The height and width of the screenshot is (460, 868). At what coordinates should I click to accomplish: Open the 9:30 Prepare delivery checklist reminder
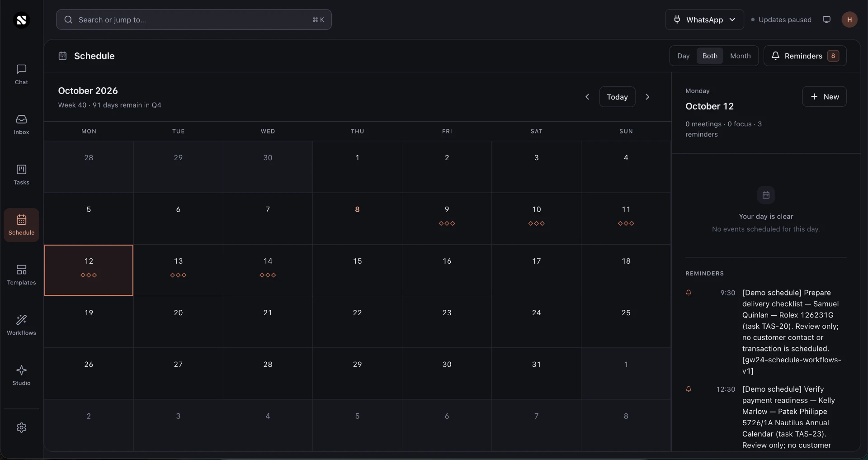[766, 332]
